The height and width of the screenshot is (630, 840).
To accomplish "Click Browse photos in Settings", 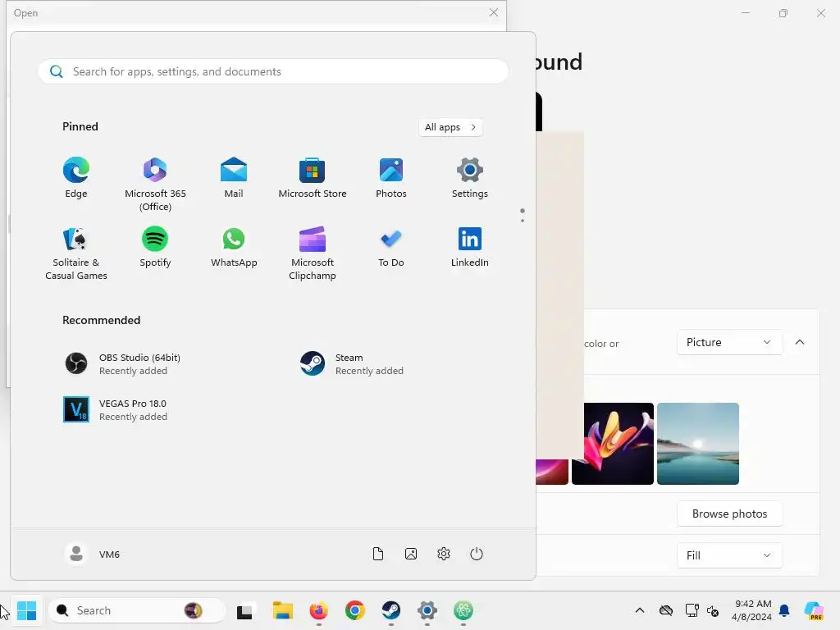I will (729, 514).
